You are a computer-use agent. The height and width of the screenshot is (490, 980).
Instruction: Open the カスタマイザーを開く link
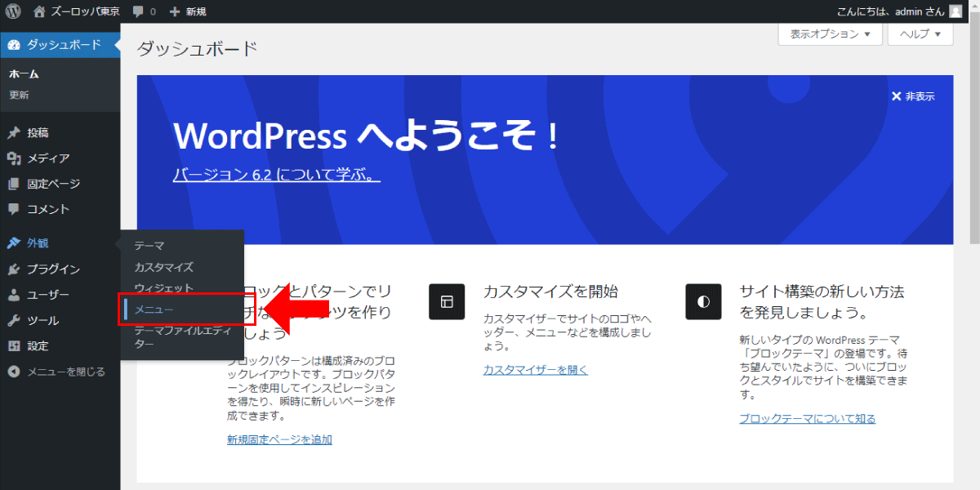click(x=536, y=370)
